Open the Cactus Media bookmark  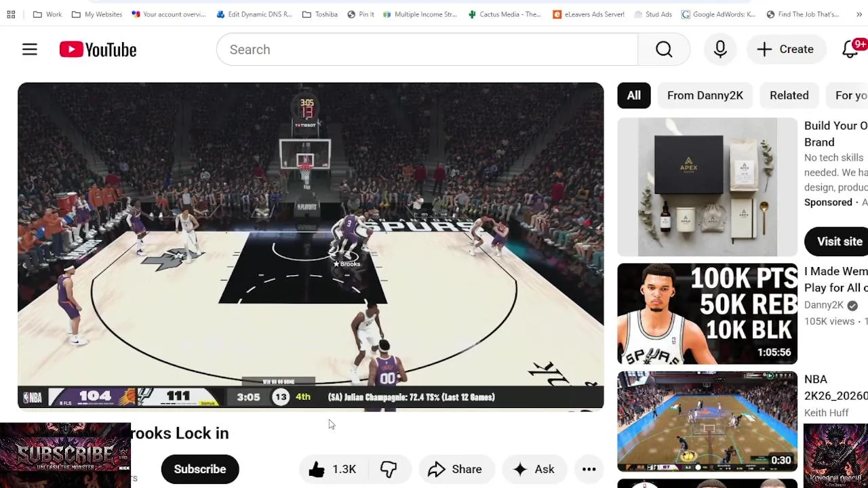point(505,14)
